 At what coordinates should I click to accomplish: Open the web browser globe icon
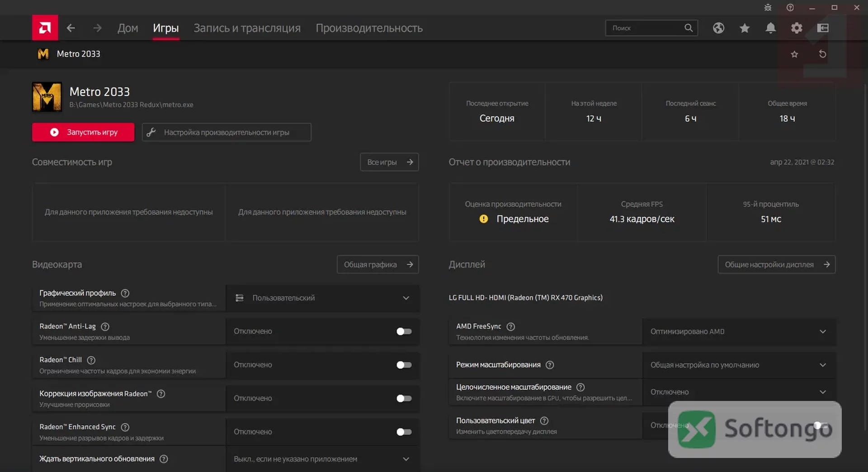tap(718, 28)
